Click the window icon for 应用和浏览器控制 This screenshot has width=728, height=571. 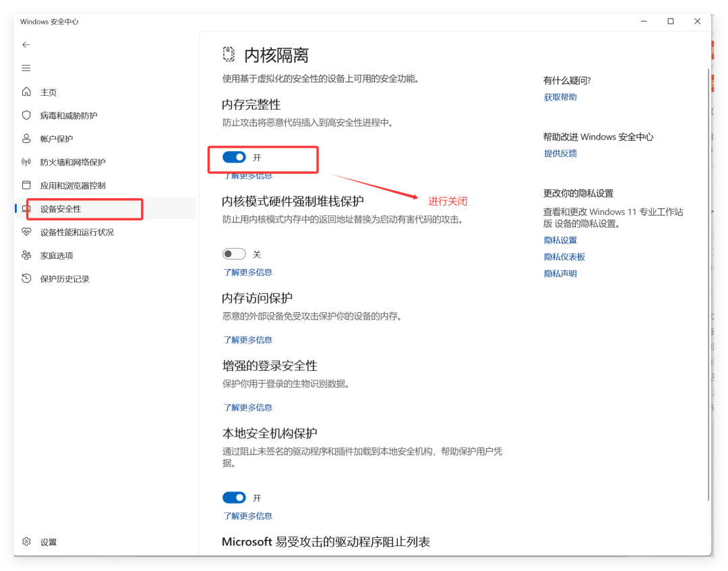[26, 185]
